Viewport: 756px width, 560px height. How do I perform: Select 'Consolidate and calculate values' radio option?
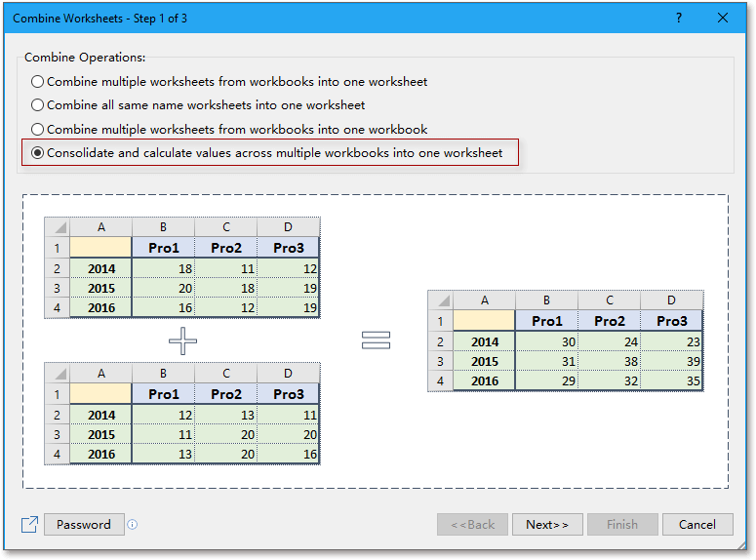coord(38,153)
